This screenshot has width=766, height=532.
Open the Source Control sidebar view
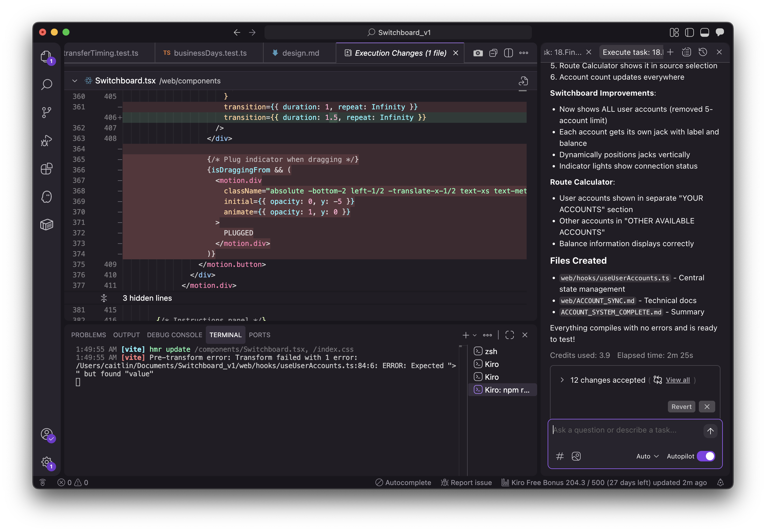[47, 112]
